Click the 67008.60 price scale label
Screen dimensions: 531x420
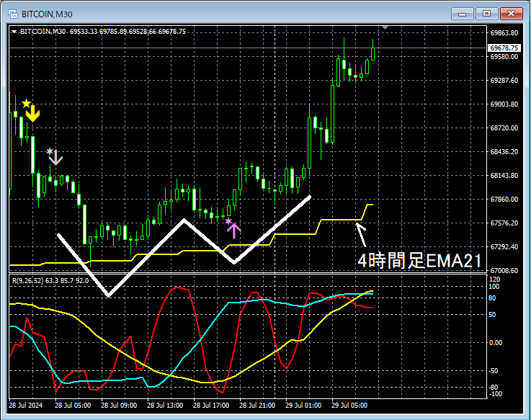pyautogui.click(x=504, y=270)
